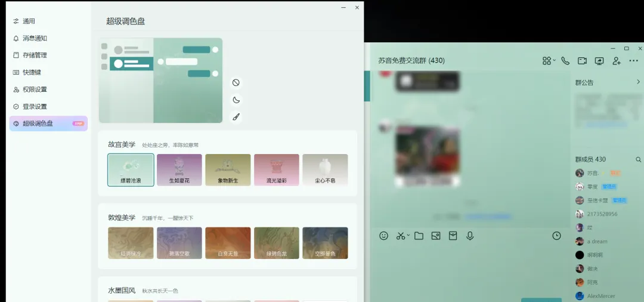
Task: Start a voice call in the group
Action: 565,61
